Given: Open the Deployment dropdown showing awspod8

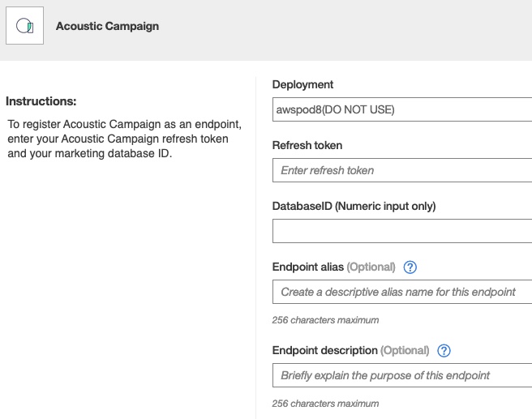Looking at the screenshot, I should [402, 109].
